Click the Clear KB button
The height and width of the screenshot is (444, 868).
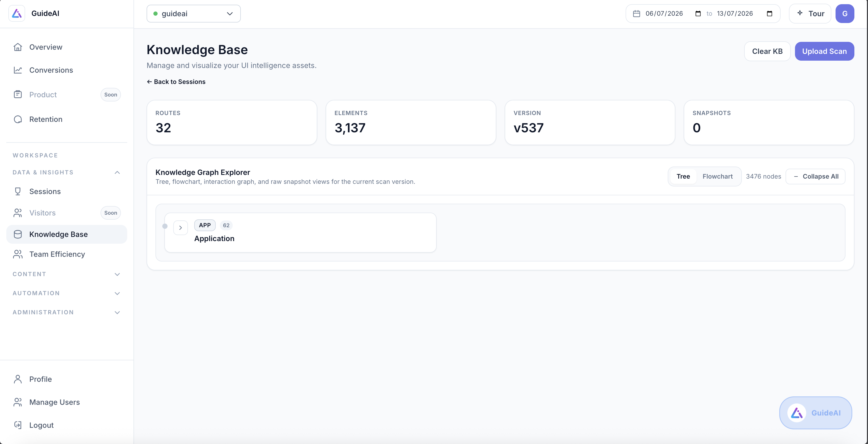[x=767, y=51]
